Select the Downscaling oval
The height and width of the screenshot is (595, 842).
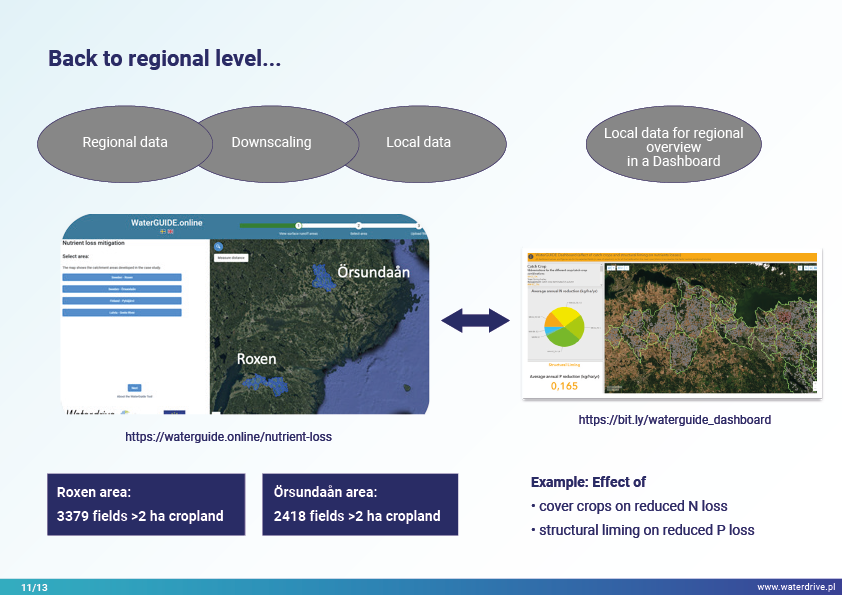point(271,142)
